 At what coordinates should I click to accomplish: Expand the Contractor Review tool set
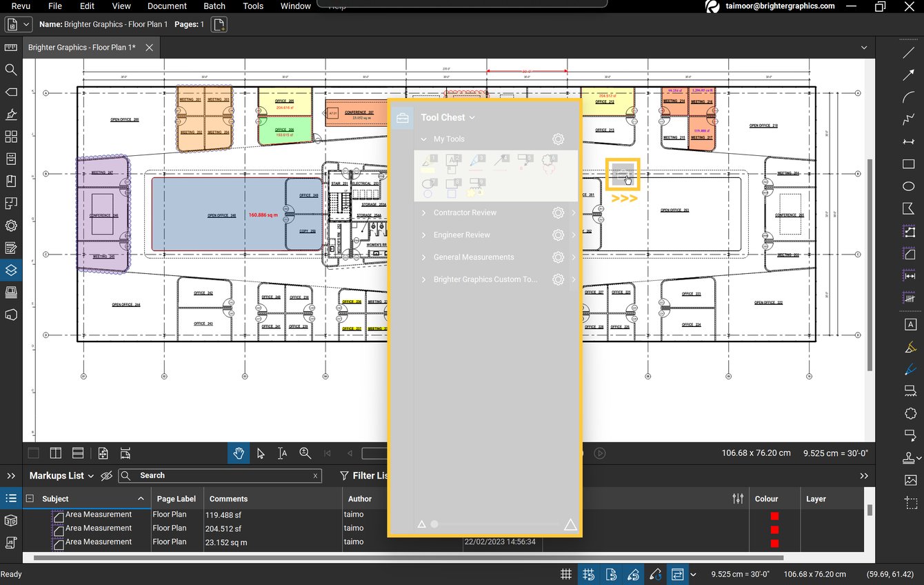pos(423,212)
